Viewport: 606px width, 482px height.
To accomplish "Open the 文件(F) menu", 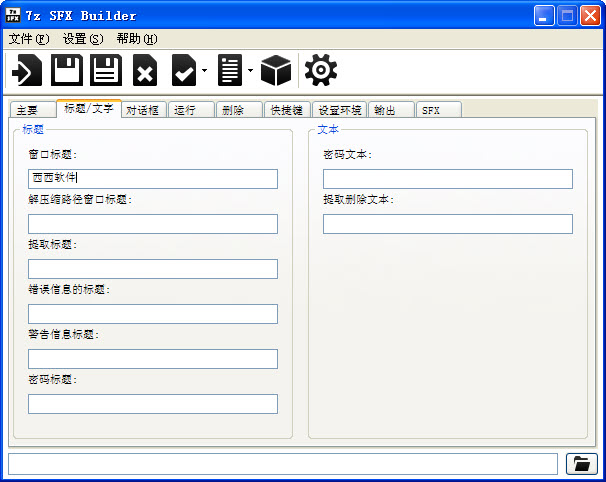I will pyautogui.click(x=28, y=39).
